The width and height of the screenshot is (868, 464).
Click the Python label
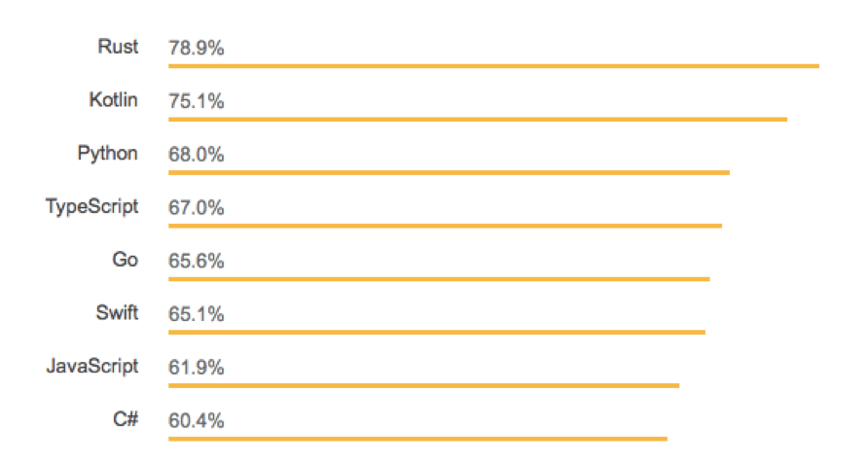107,154
